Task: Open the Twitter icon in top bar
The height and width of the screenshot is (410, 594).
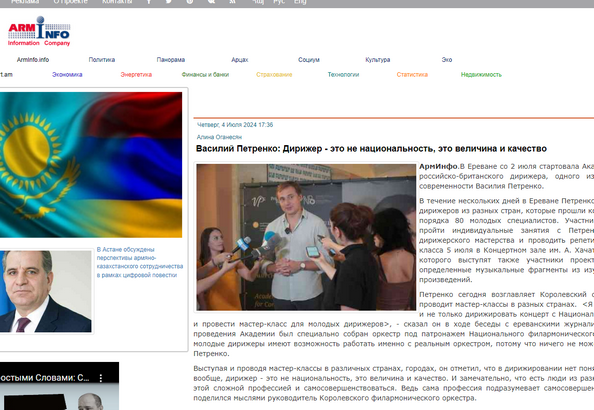Action: pyautogui.click(x=169, y=2)
